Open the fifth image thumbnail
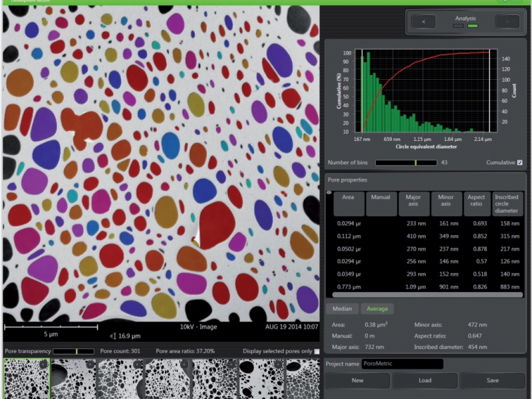This screenshot has width=532, height=399. coord(215,378)
